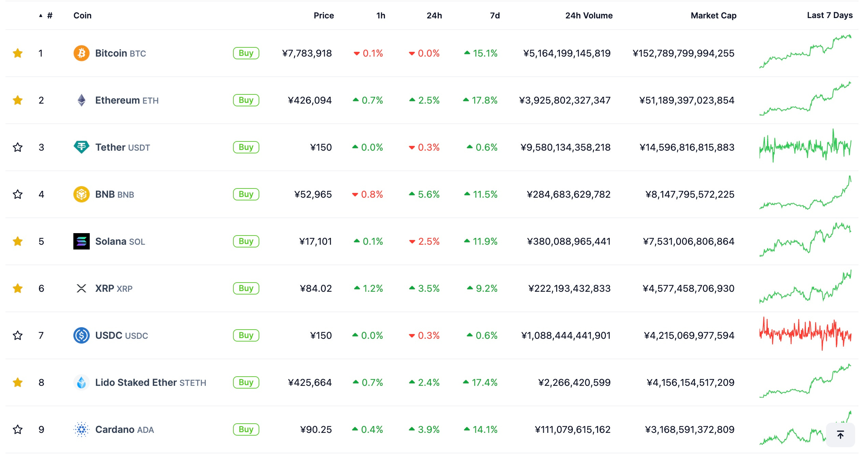Open Bitcoin 7-day sparkline chart

(x=805, y=52)
